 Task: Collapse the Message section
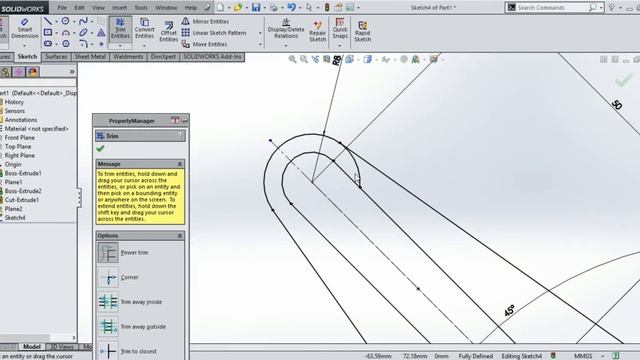[180, 164]
